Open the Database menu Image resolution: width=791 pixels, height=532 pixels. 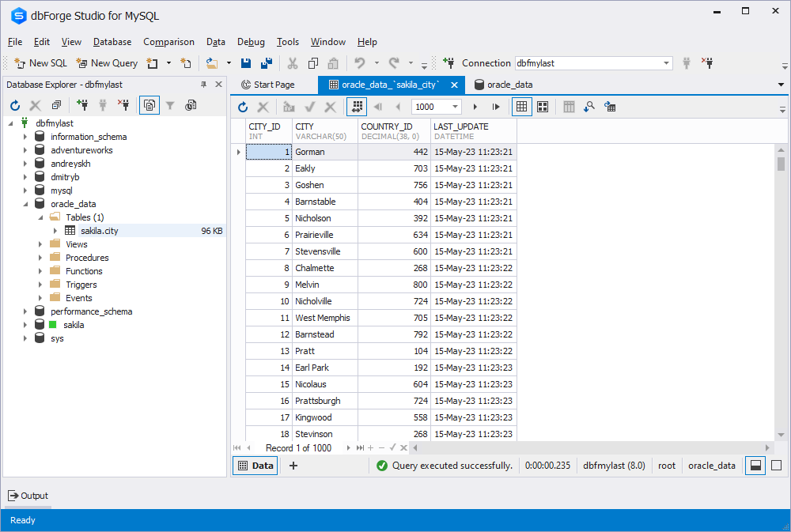[x=112, y=42]
